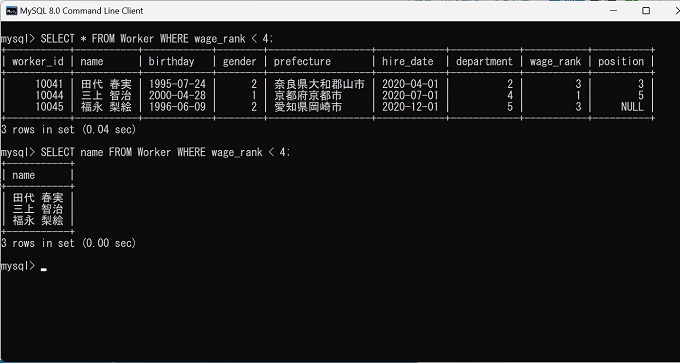Click birthday value 2000-04-28
The width and height of the screenshot is (680, 363).
(177, 95)
